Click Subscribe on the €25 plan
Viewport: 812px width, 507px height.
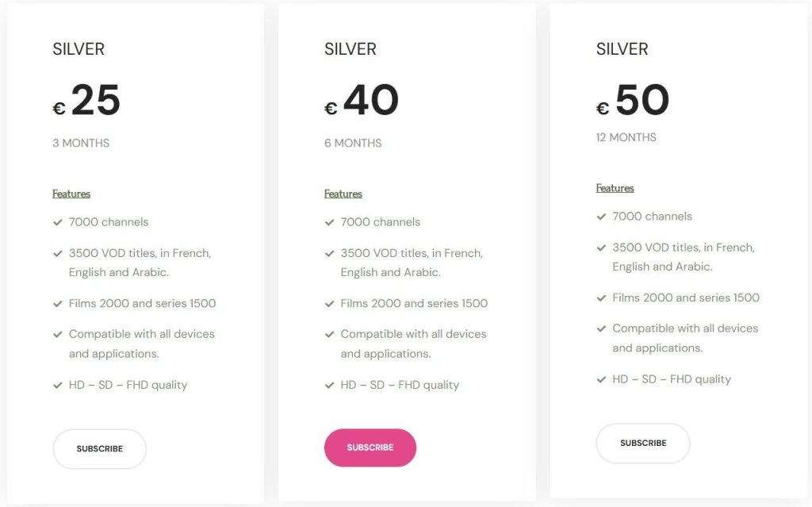click(99, 449)
